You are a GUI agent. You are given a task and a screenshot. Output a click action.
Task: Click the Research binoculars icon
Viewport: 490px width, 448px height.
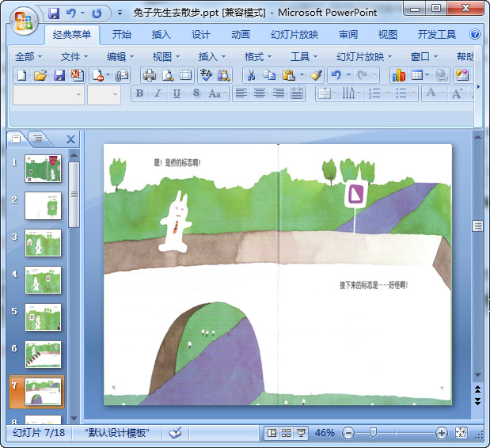coord(224,75)
